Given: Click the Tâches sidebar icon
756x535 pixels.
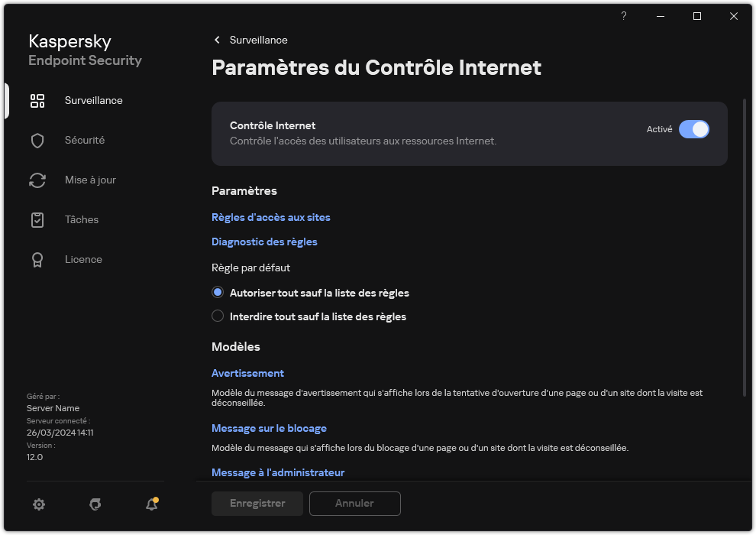Looking at the screenshot, I should click(x=37, y=219).
